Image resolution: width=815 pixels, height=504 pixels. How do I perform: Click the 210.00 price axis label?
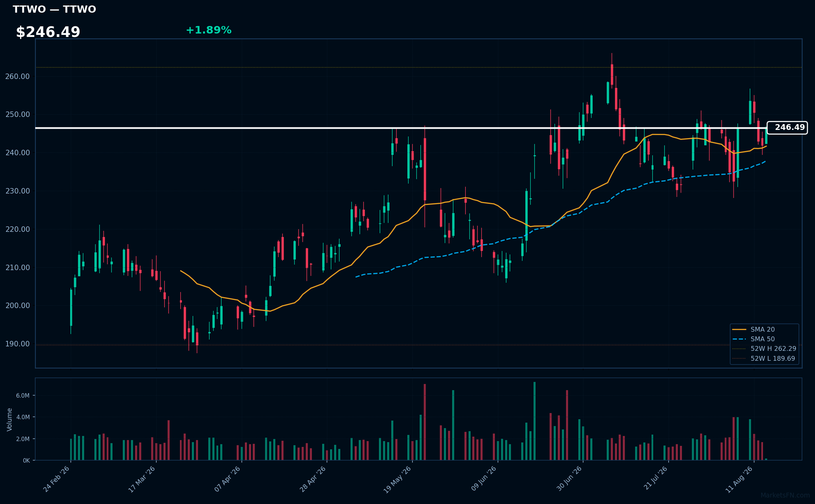tap(17, 267)
